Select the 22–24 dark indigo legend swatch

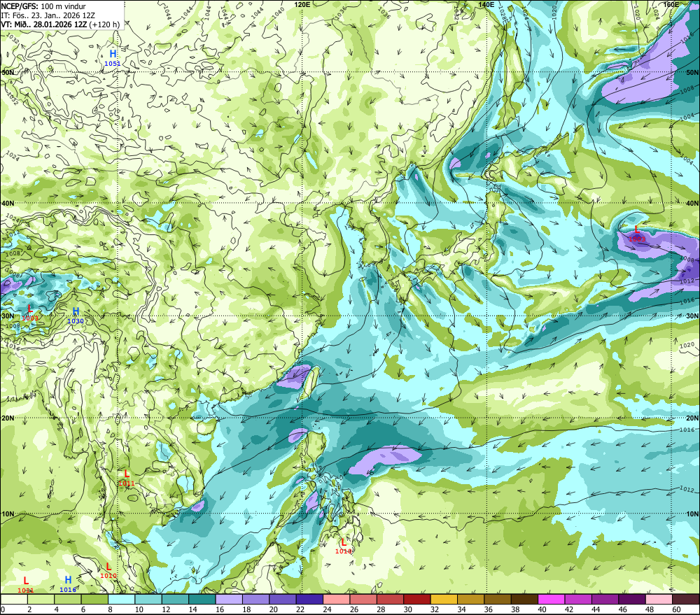click(x=309, y=600)
